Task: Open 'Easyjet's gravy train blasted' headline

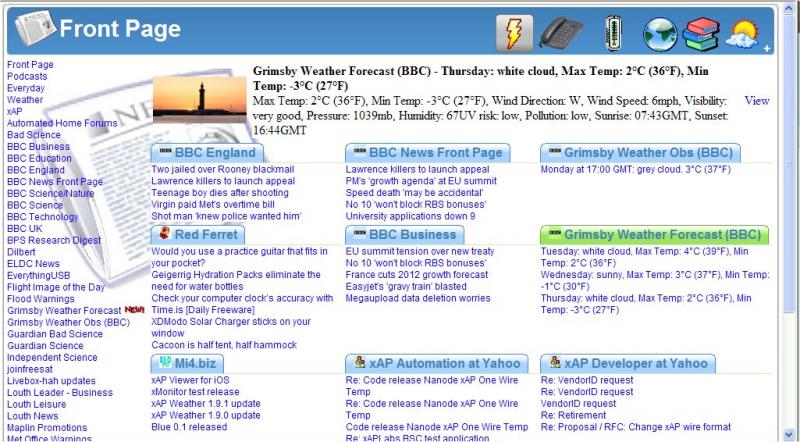Action: (406, 287)
